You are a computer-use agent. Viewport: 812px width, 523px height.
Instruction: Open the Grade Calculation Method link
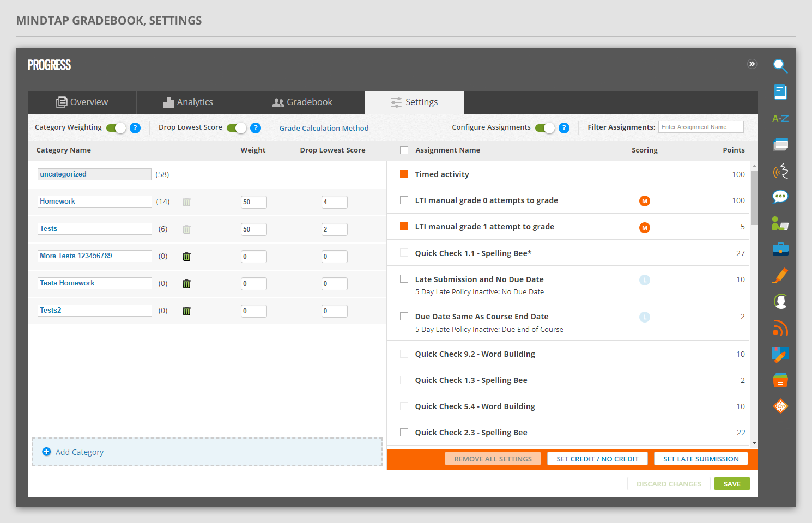(x=324, y=128)
